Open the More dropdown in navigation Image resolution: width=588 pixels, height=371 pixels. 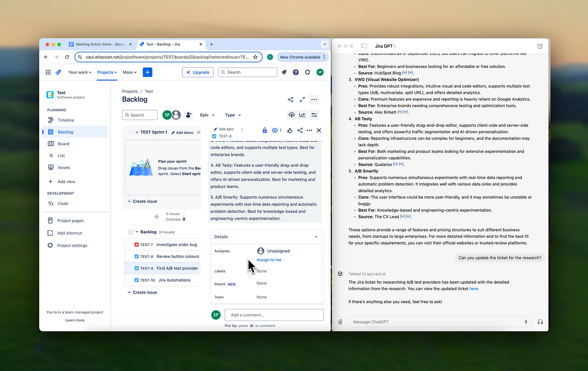pyautogui.click(x=130, y=72)
